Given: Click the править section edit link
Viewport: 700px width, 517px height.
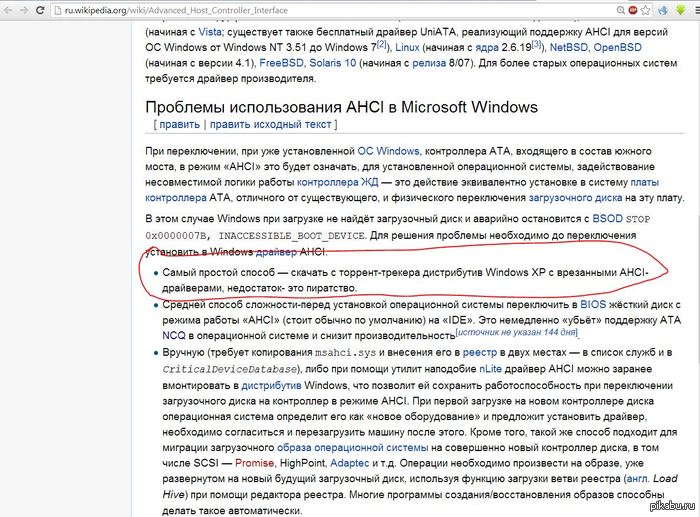Looking at the screenshot, I should [x=179, y=125].
